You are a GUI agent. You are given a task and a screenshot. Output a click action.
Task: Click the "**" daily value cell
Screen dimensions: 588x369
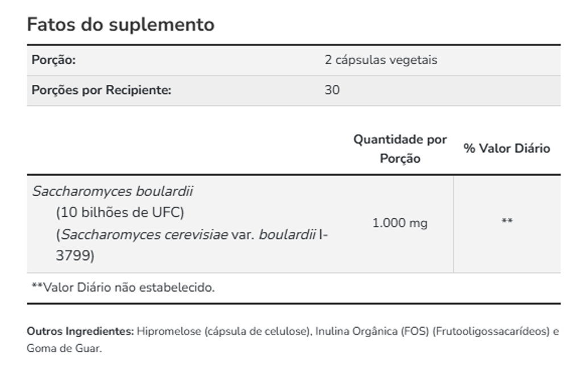[507, 221]
